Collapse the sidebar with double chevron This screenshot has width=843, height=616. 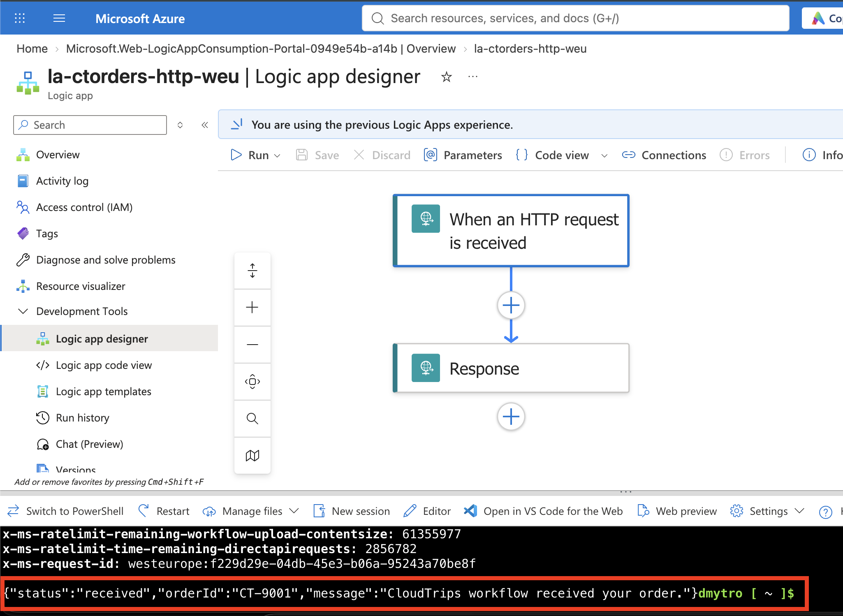click(x=205, y=125)
